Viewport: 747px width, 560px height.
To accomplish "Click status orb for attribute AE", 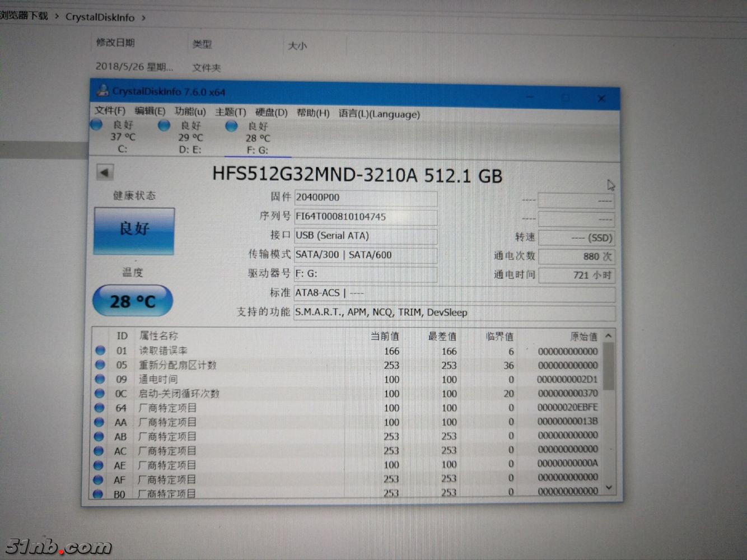I will point(99,465).
